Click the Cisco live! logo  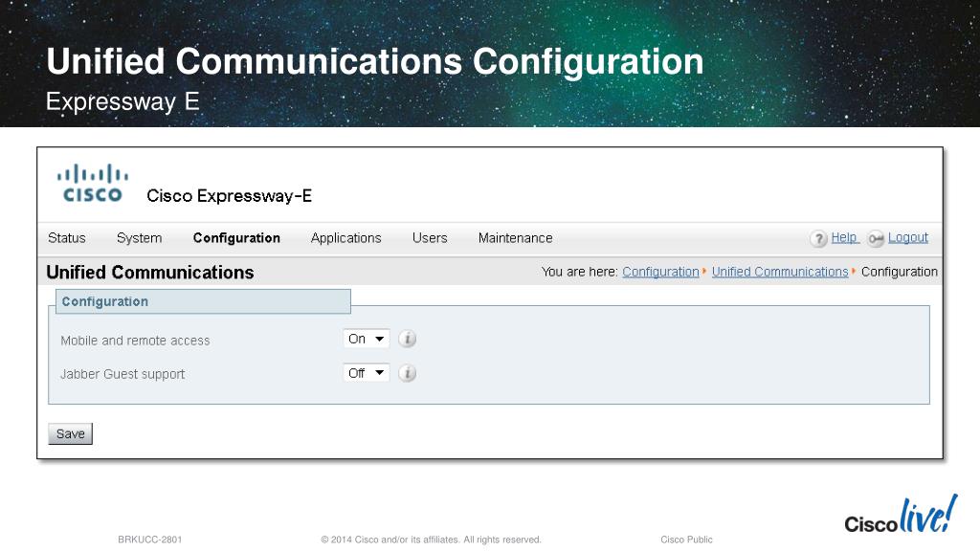tap(901, 515)
